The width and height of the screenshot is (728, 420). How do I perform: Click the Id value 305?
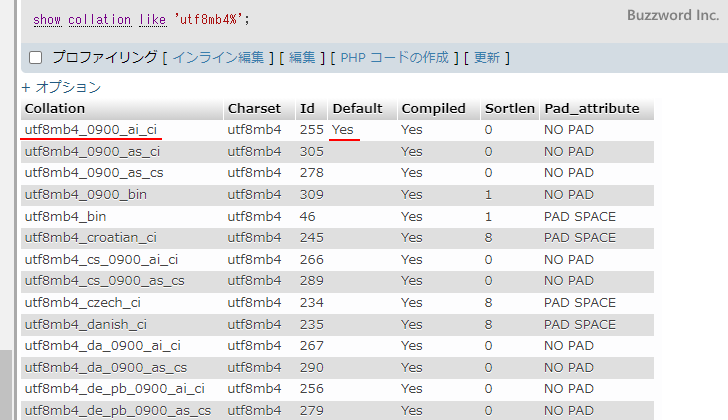click(312, 152)
